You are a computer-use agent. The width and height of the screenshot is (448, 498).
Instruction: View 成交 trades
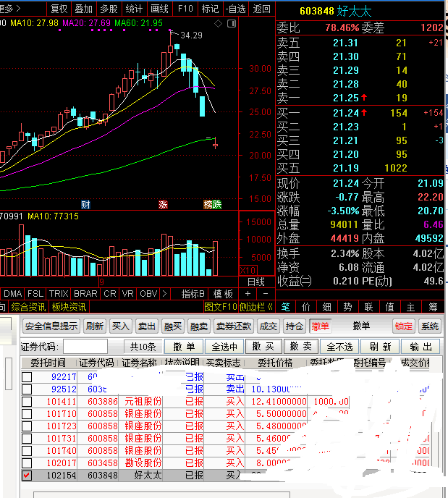click(269, 326)
